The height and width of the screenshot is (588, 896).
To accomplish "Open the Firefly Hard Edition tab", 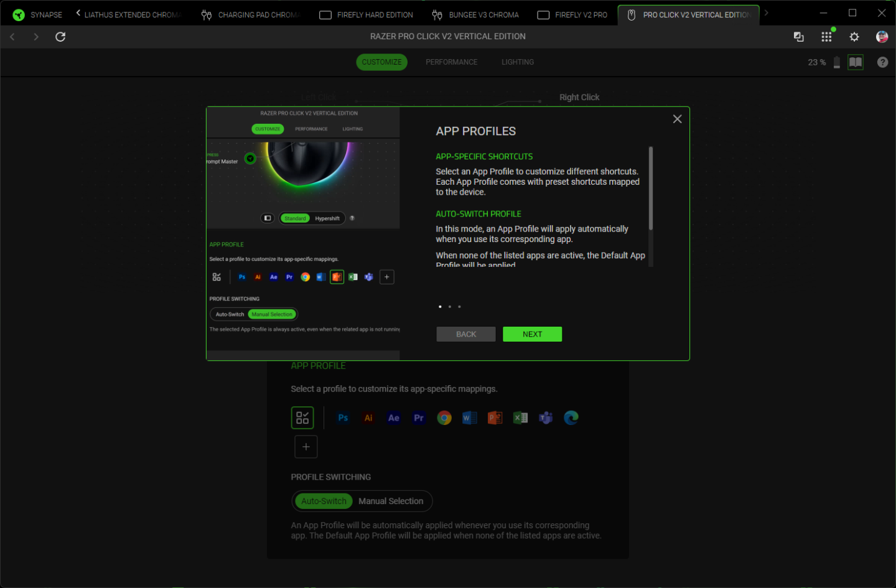I will tap(366, 14).
